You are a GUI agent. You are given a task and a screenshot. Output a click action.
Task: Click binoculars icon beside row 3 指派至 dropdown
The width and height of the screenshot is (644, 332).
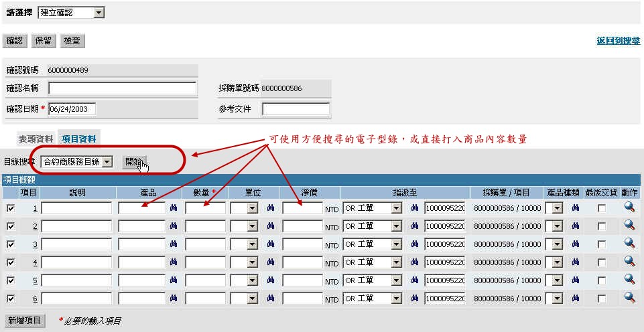coord(414,244)
